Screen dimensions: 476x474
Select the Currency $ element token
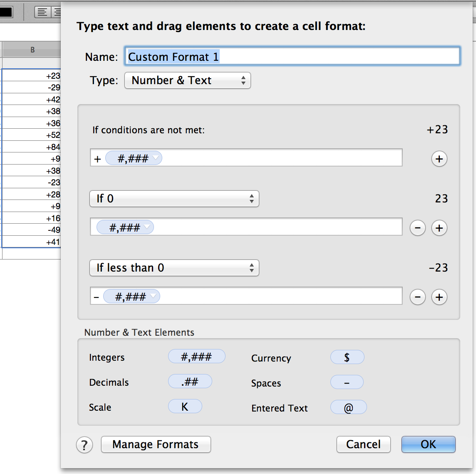point(347,357)
